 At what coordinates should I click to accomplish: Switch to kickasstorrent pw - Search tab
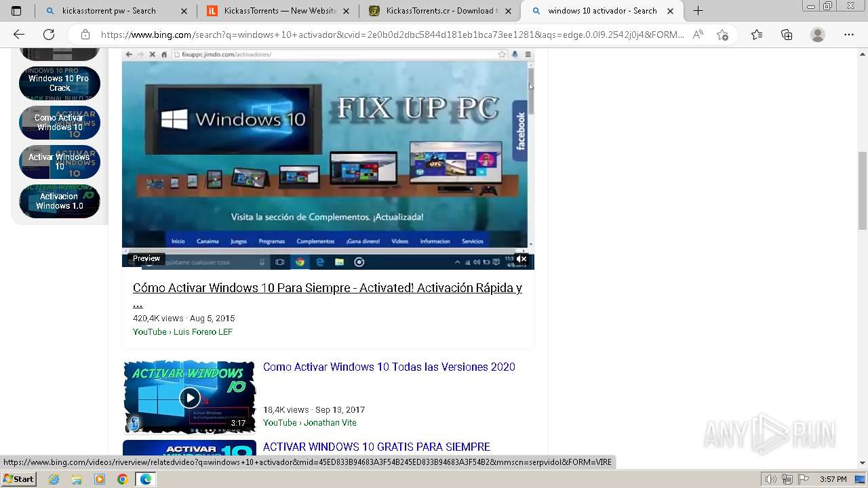pyautogui.click(x=115, y=11)
